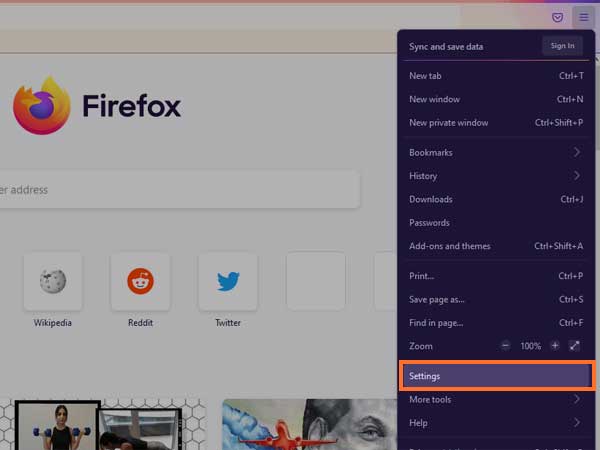Reset zoom via the 100% label
The image size is (600, 450).
click(x=530, y=346)
